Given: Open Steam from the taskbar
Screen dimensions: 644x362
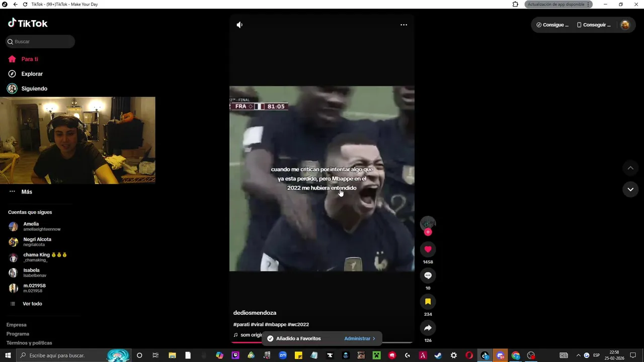Looking at the screenshot, I should (438, 355).
